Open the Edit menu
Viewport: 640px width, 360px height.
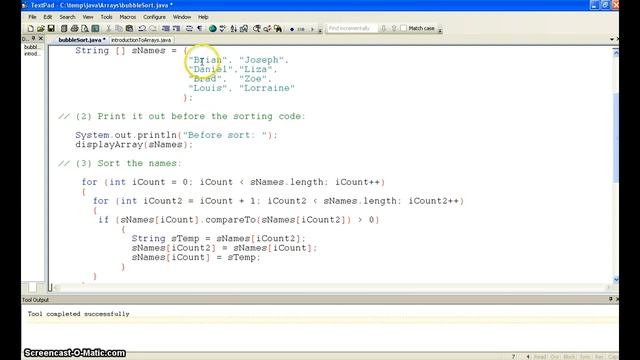[48, 17]
